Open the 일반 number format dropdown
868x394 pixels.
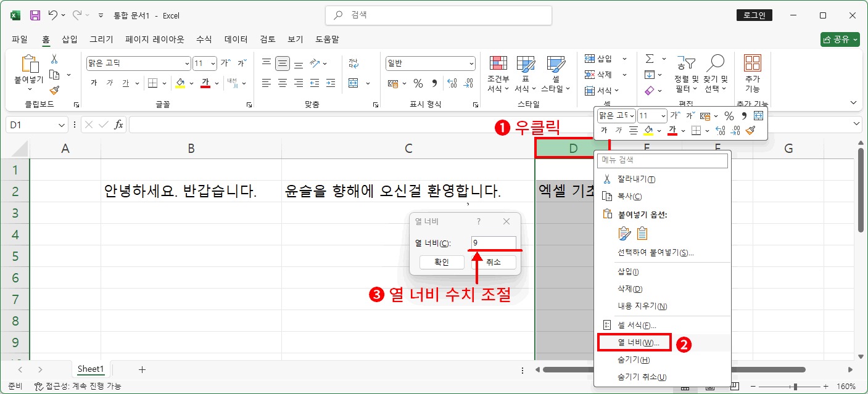(472, 63)
